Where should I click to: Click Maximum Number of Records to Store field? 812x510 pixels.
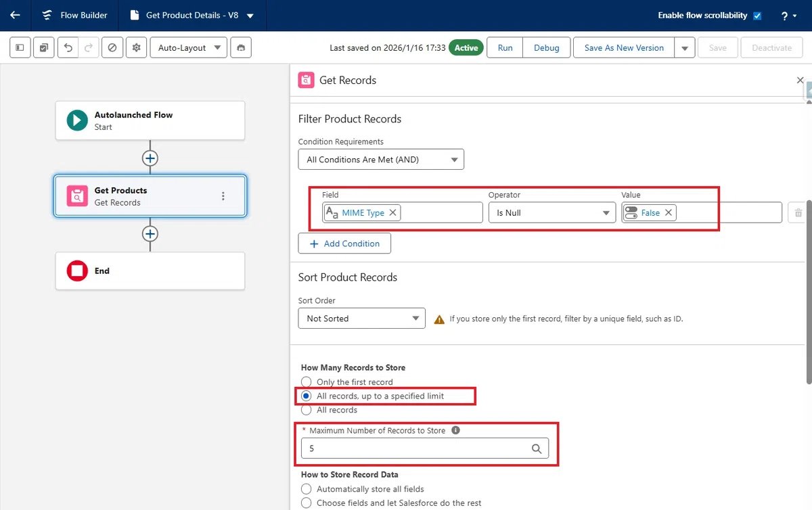425,448
